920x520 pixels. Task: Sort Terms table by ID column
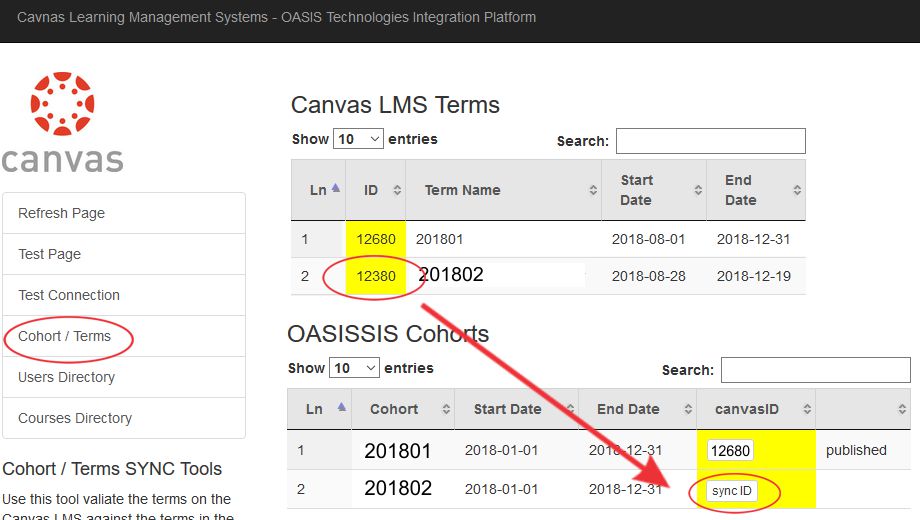(x=376, y=190)
